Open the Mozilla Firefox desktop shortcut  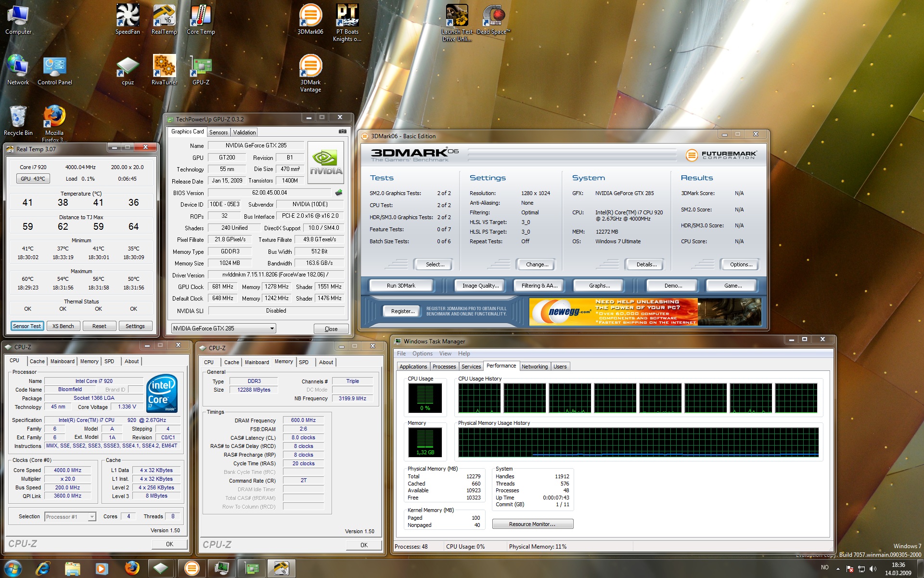[54, 124]
